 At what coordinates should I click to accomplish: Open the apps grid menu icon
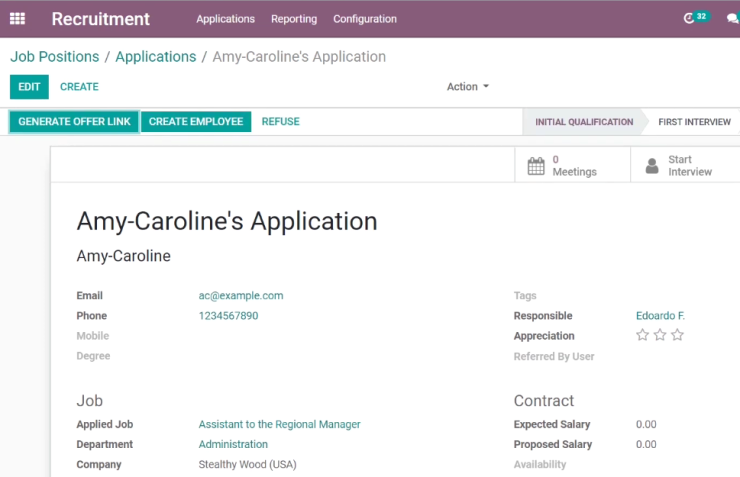(x=17, y=18)
